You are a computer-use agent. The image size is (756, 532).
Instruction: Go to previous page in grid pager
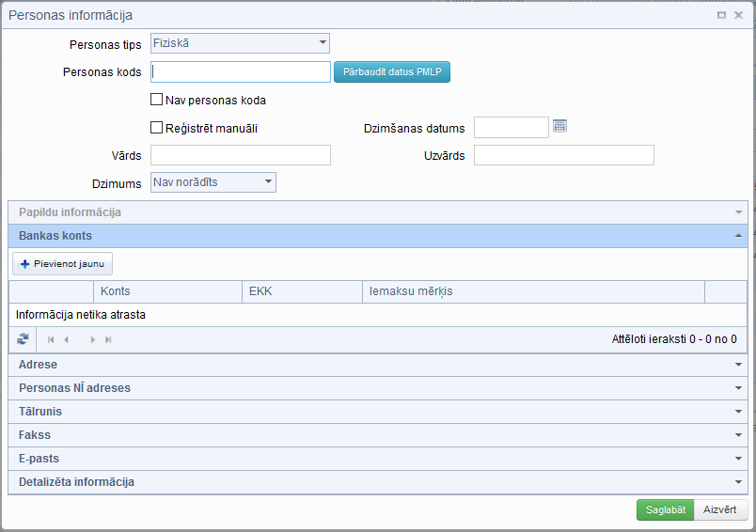[67, 339]
